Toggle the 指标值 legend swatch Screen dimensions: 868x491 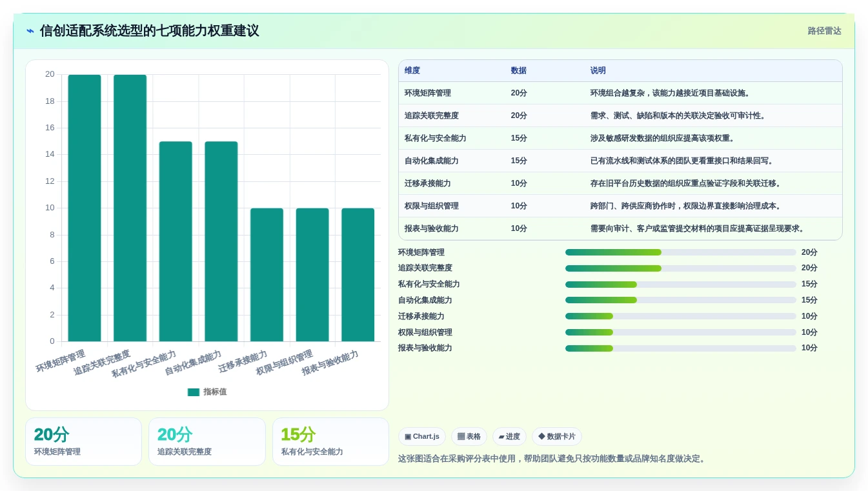coord(194,392)
